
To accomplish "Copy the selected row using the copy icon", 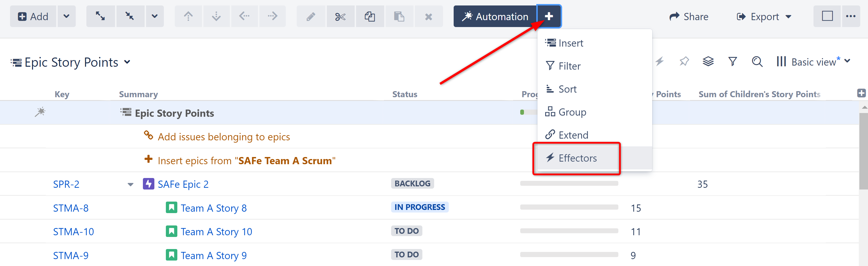I will (370, 16).
